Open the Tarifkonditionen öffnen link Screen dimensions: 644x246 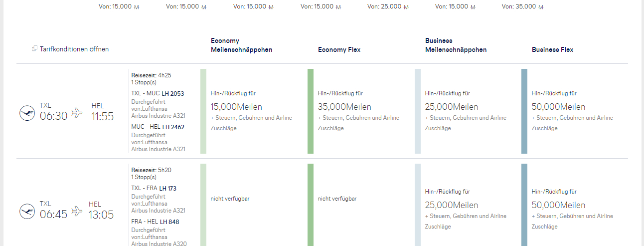(74, 49)
